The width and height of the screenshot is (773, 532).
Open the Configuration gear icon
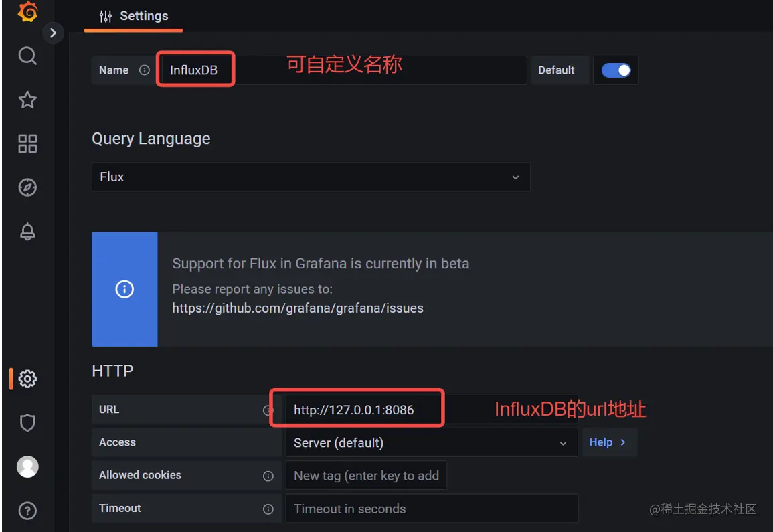(27, 379)
